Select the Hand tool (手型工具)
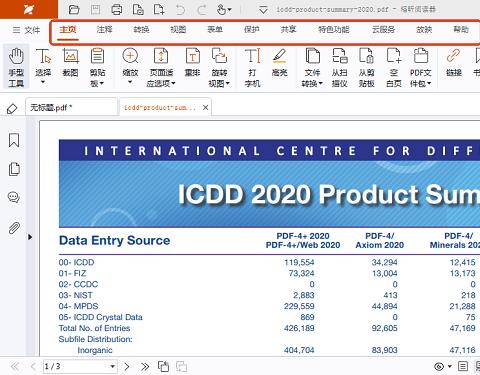This screenshot has height=375, width=480. coord(16,67)
